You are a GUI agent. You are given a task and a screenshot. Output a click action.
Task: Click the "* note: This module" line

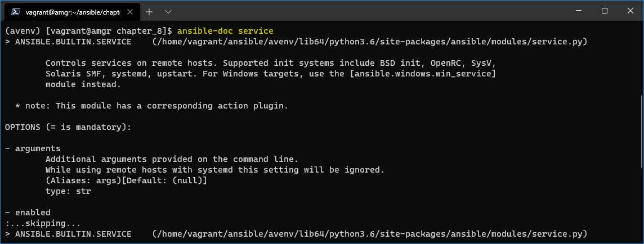[x=151, y=106]
